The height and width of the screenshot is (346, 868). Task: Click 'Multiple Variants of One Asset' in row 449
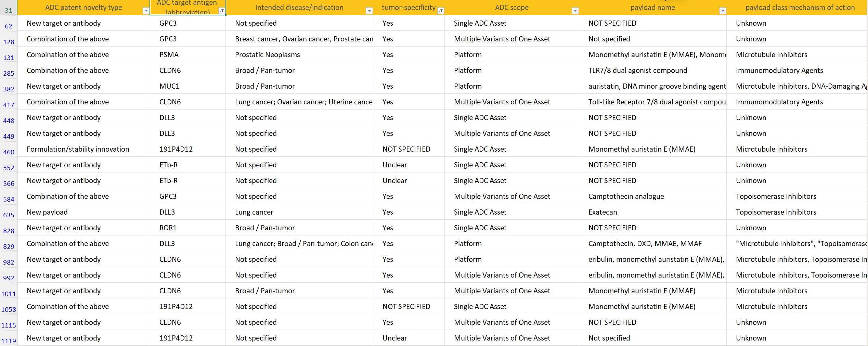pyautogui.click(x=512, y=133)
